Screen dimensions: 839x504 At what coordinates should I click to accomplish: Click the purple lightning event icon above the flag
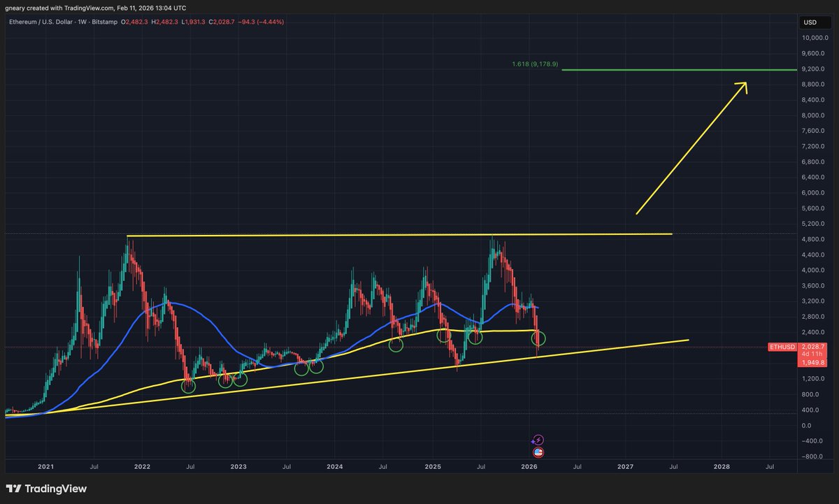tap(537, 440)
